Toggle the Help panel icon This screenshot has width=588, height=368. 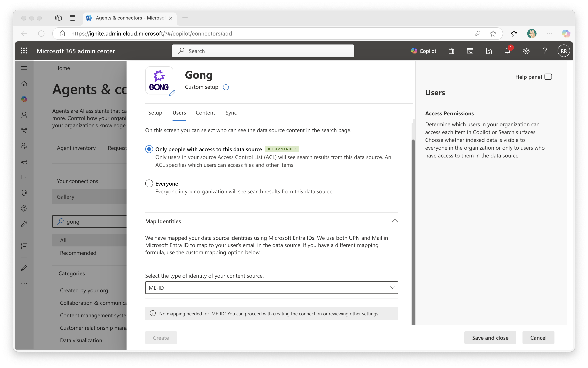[548, 77]
